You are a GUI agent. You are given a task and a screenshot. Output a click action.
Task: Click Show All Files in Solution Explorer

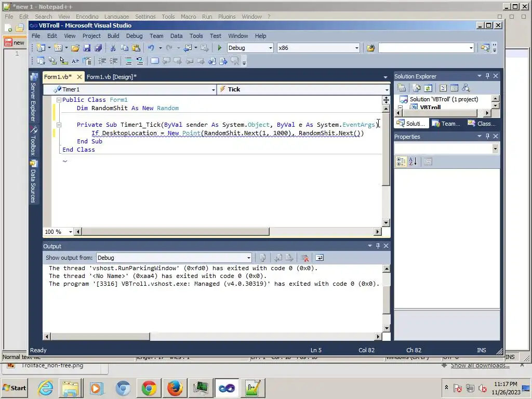coord(416,88)
